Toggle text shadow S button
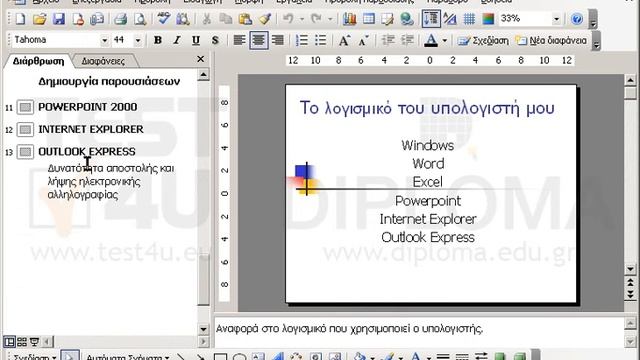The image size is (640, 360). (x=215, y=40)
